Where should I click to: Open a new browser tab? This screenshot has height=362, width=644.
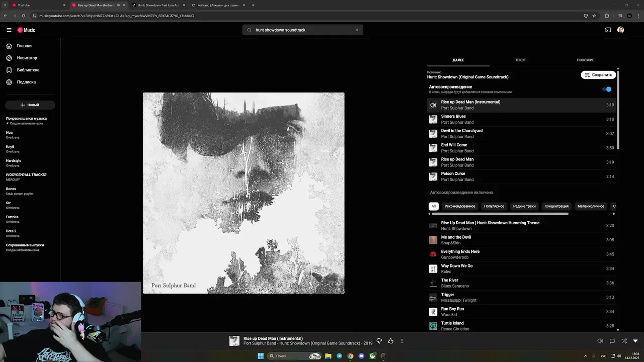pos(253,5)
